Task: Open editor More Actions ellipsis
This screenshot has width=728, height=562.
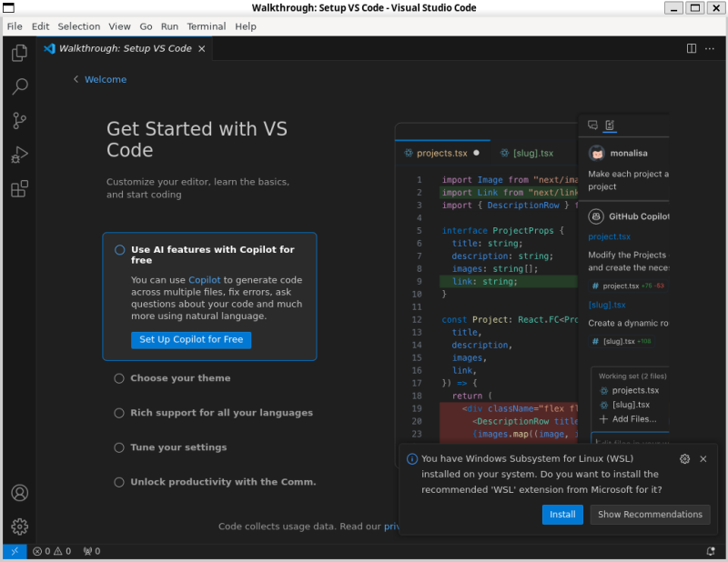Action: tap(710, 48)
